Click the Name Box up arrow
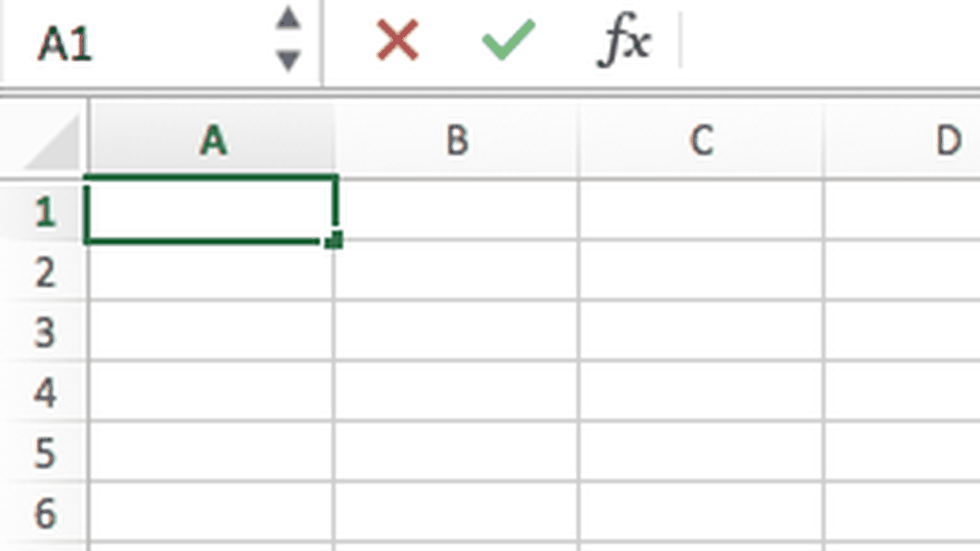Screen dimensions: 980x551 pos(288,18)
